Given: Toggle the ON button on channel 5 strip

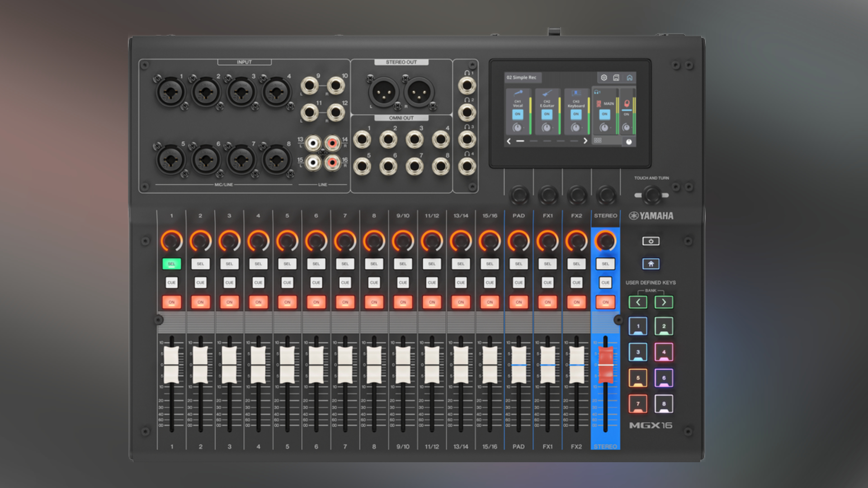Looking at the screenshot, I should pos(287,302).
